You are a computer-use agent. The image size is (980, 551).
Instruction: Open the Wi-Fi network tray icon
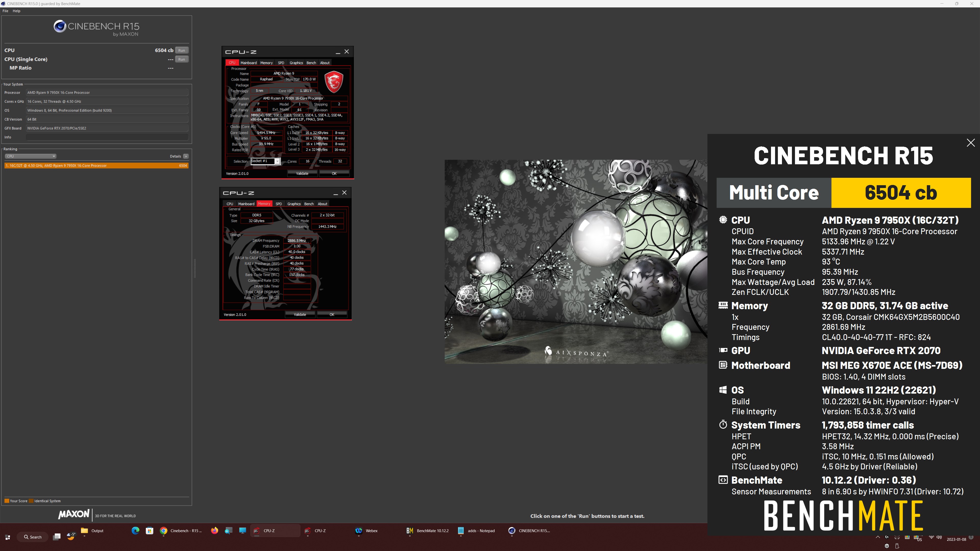pyautogui.click(x=931, y=537)
